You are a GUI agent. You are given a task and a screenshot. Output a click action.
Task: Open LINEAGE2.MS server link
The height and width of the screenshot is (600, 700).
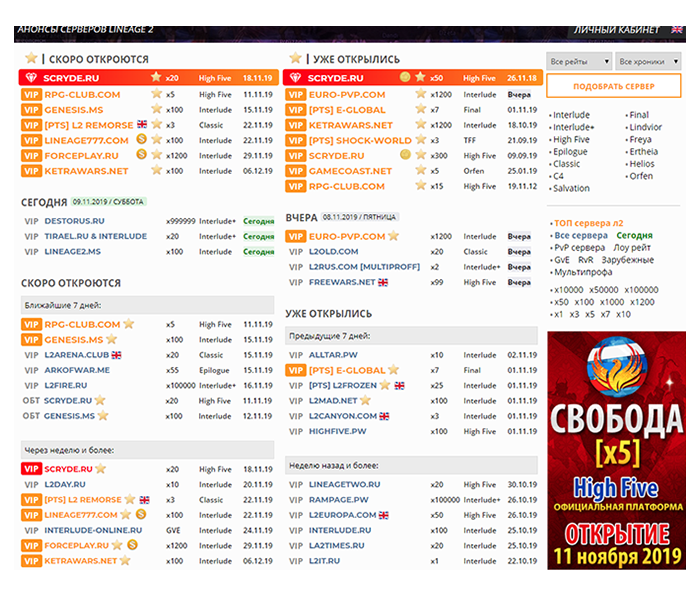73,252
